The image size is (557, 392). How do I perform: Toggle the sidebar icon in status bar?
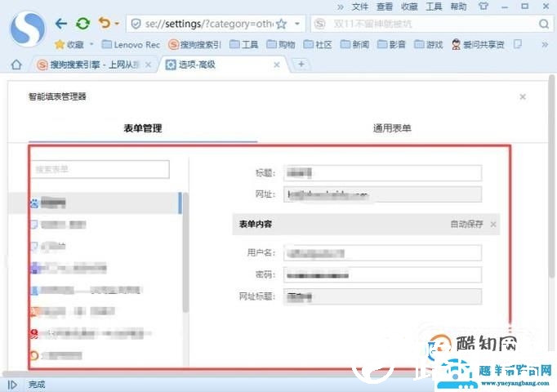pos(12,385)
